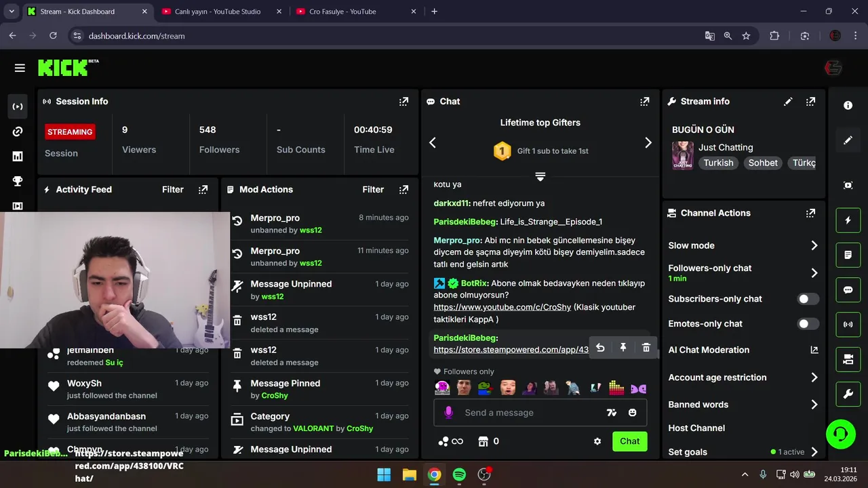Click the screen capture icon in right sidebar
Screen dimensions: 868x488
point(848,185)
